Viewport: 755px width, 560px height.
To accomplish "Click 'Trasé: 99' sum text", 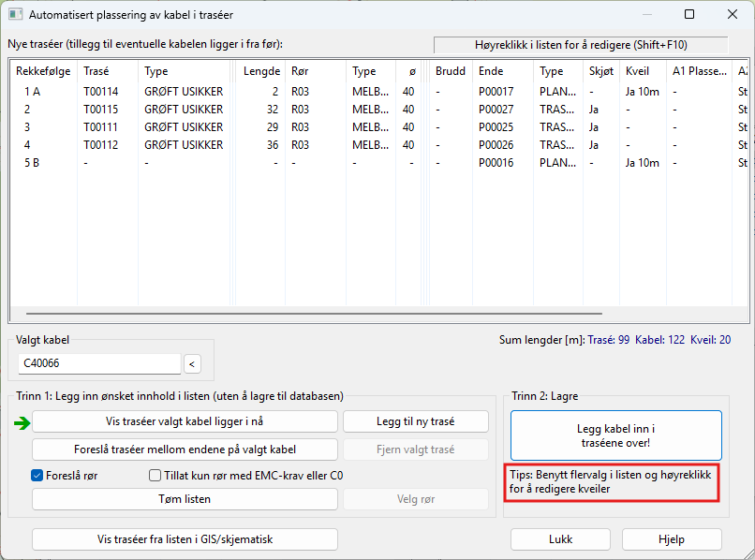I will (x=609, y=340).
